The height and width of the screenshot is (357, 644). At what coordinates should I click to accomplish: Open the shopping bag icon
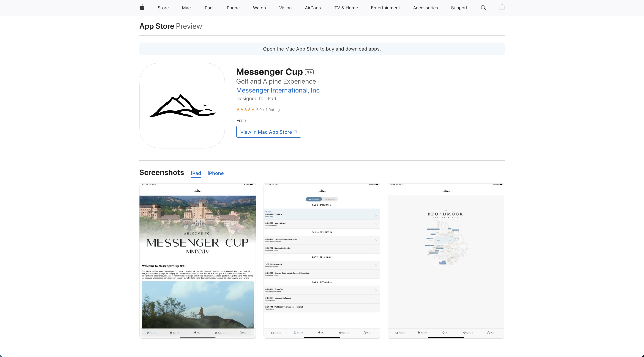coord(502,7)
